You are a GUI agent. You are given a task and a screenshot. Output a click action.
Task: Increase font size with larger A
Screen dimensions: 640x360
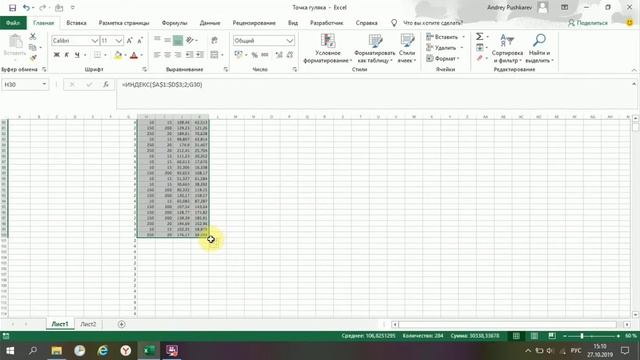point(129,40)
